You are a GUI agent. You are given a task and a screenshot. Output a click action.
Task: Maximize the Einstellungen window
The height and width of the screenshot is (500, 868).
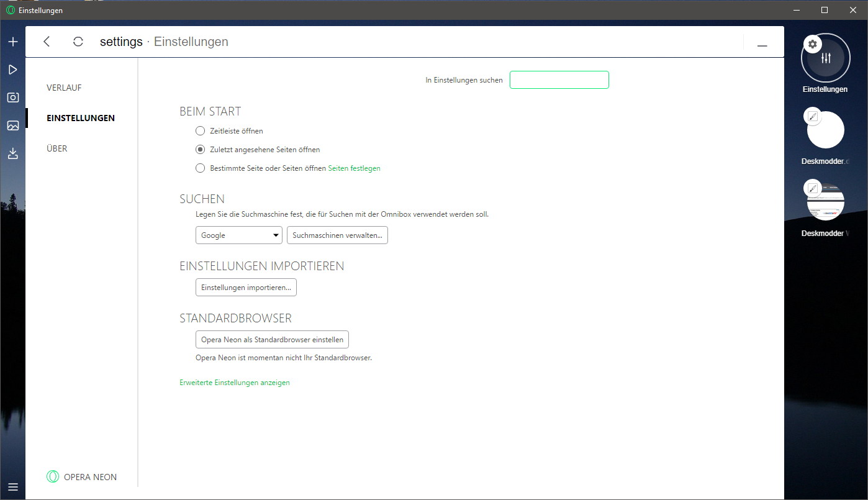[x=825, y=10]
